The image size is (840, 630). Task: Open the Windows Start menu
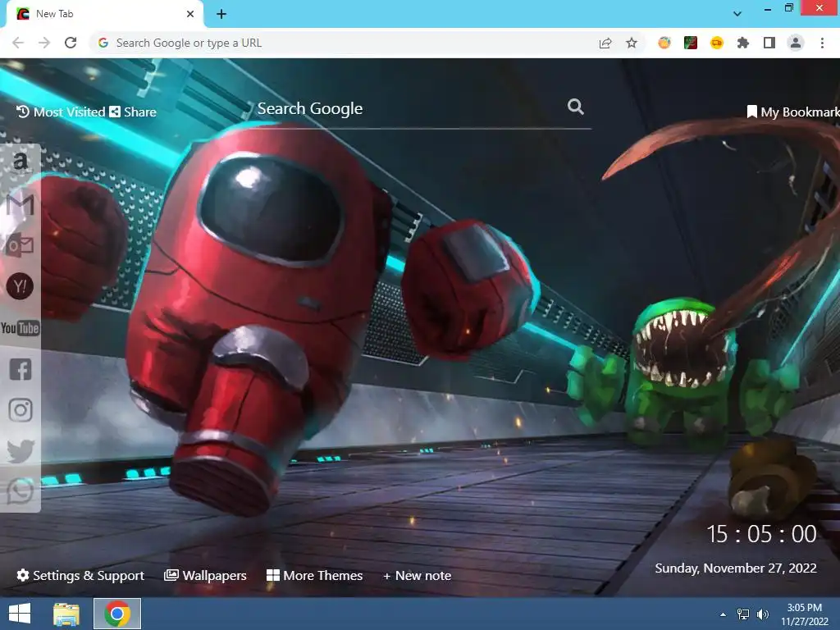(20, 614)
